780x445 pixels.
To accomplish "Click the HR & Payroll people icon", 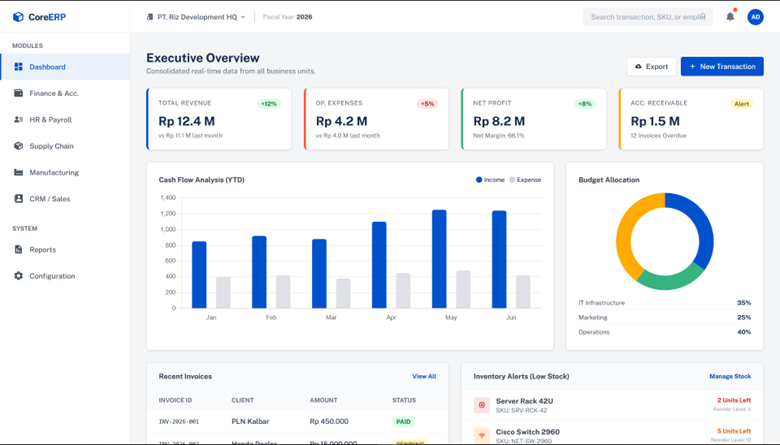I will pyautogui.click(x=18, y=120).
